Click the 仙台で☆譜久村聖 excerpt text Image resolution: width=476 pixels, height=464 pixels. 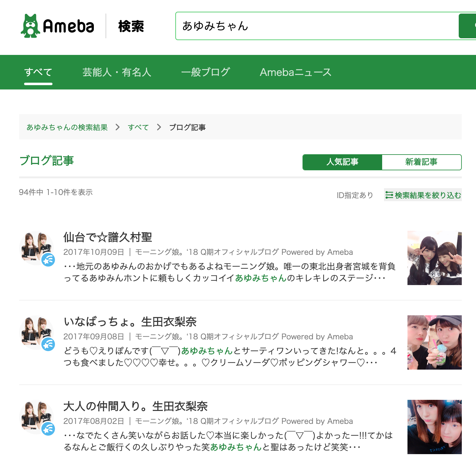230,272
